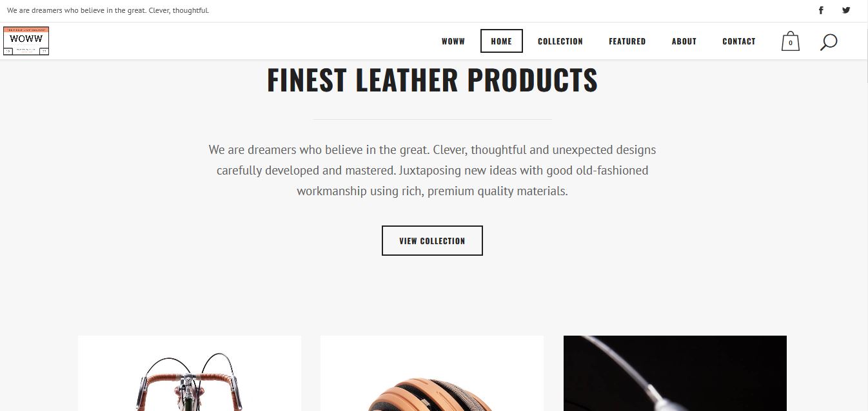This screenshot has width=868, height=411.
Task: Open the leather helmet product thumbnail
Action: 432,373
